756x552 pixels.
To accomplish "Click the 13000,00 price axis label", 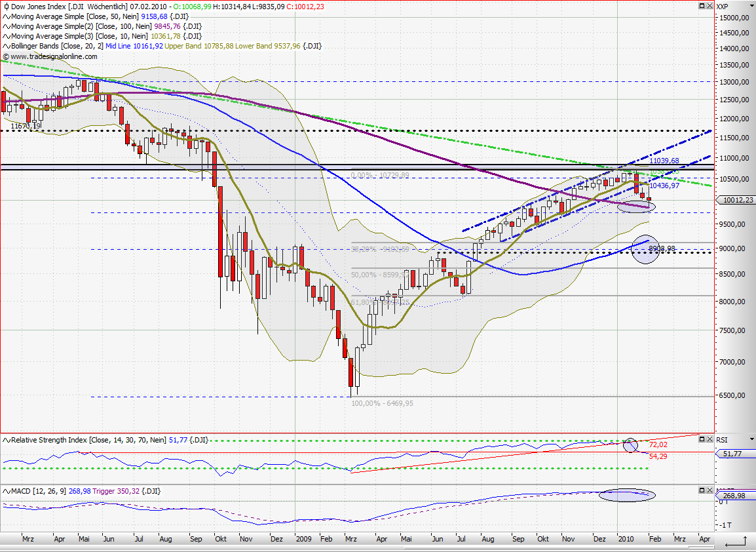I will coord(734,81).
